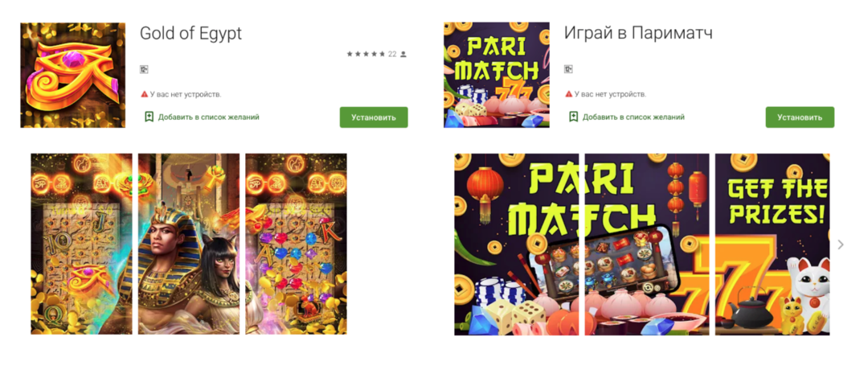
Task: Install the Gold of Egypt app
Action: 374,117
